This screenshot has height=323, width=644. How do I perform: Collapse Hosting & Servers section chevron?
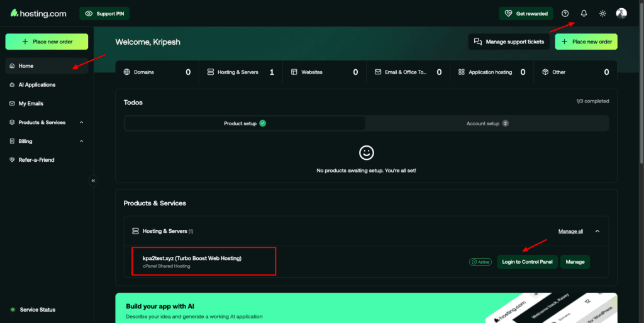[597, 231]
